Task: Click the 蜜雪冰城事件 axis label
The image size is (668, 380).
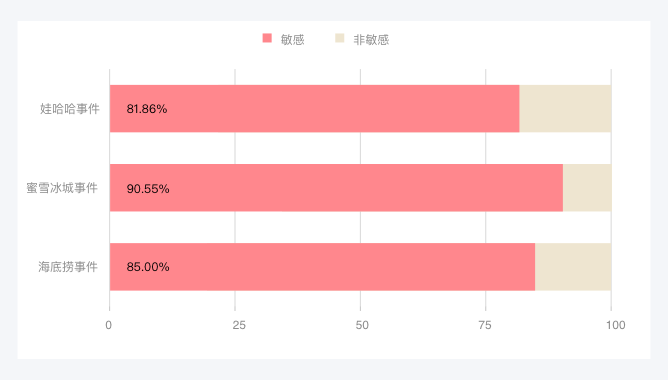Action: click(x=62, y=188)
